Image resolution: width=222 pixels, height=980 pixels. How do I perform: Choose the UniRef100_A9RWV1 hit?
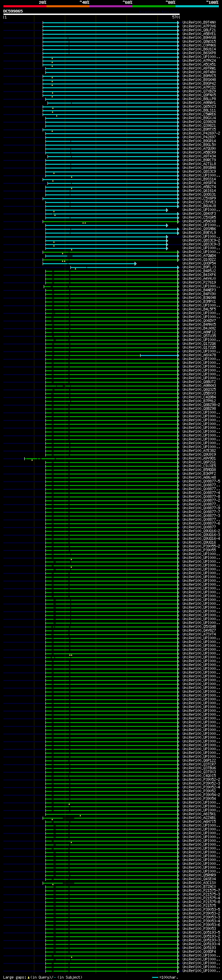(199, 103)
